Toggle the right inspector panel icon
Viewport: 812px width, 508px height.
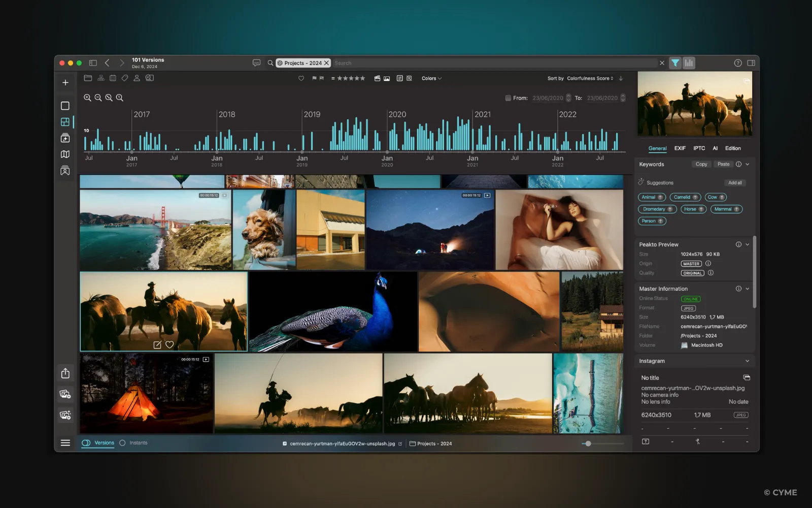751,63
